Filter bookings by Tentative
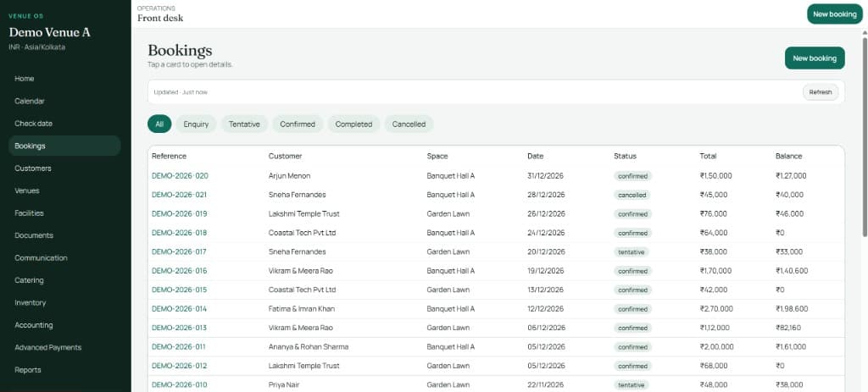The image size is (868, 392). click(244, 124)
